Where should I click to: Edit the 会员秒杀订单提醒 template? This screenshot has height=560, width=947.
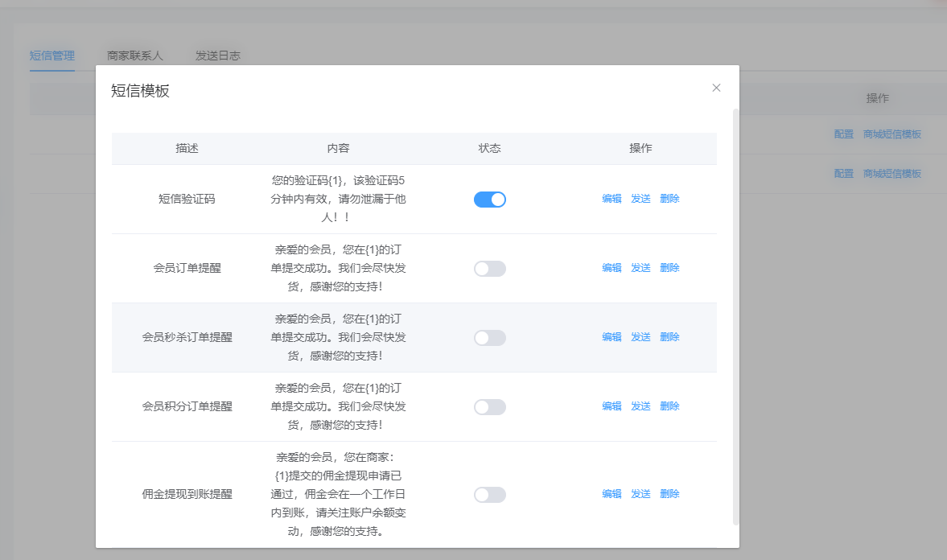pyautogui.click(x=611, y=337)
